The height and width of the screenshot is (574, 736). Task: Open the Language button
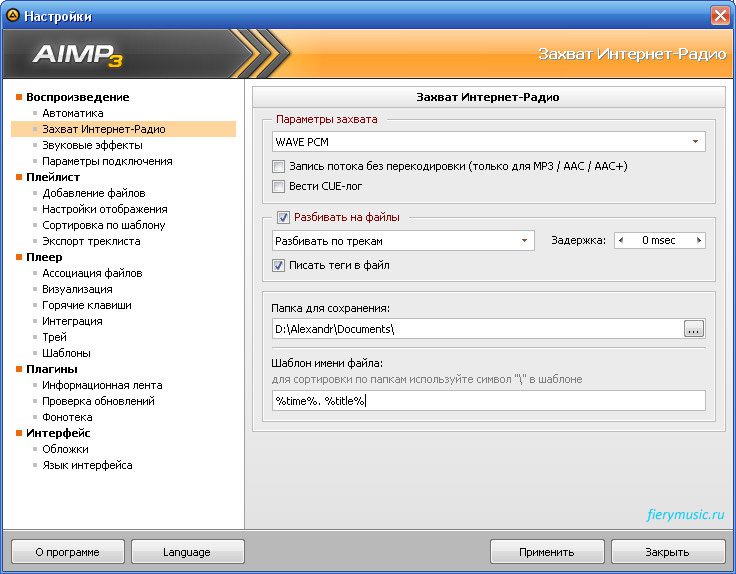click(187, 552)
